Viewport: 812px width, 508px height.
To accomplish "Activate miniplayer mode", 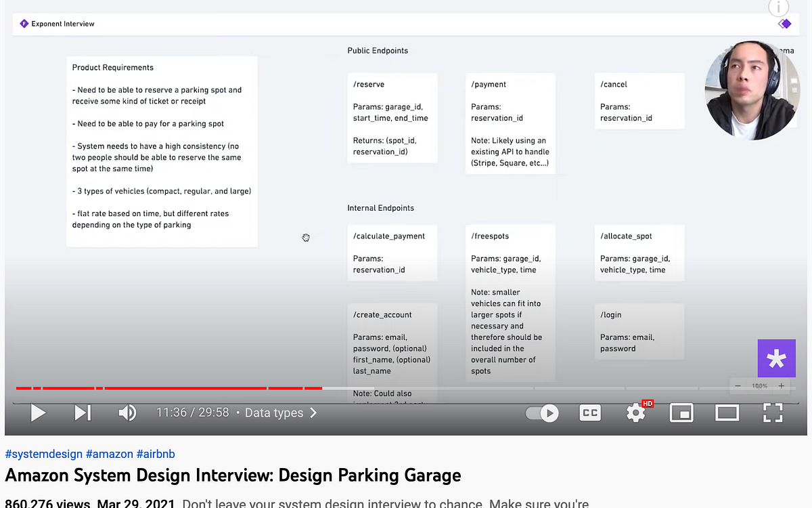I will click(681, 412).
